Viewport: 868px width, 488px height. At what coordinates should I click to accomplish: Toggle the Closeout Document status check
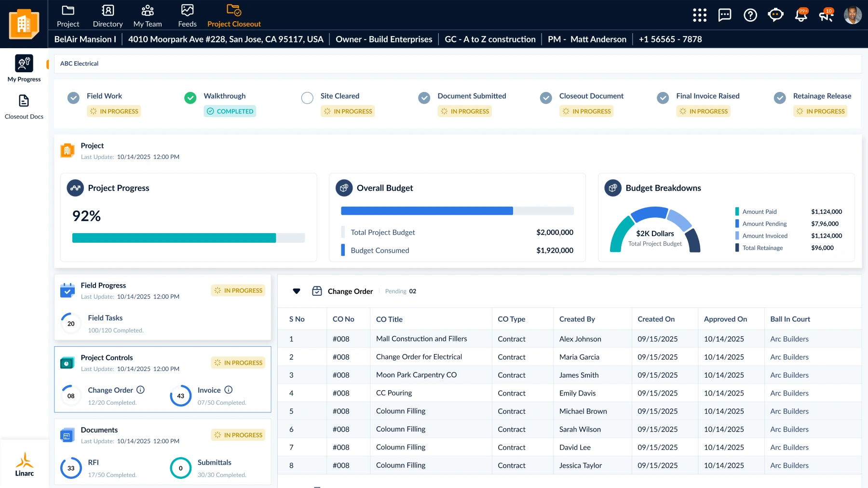coord(546,98)
